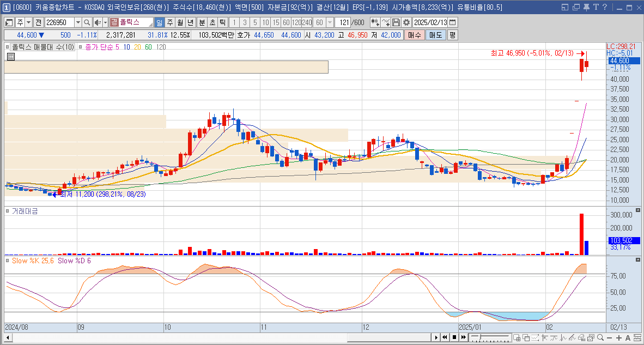The height and width of the screenshot is (345, 644).
Task: Select the 월 monthly period toggle
Action: (180, 22)
